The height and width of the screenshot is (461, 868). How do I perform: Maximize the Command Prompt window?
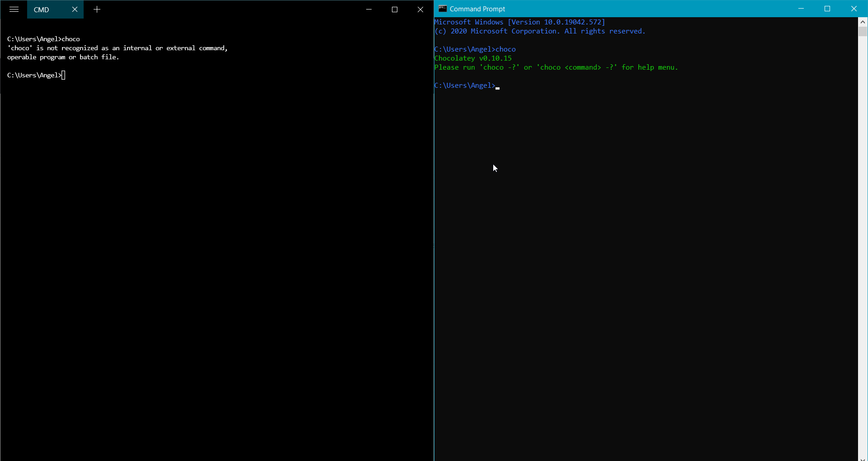(828, 9)
